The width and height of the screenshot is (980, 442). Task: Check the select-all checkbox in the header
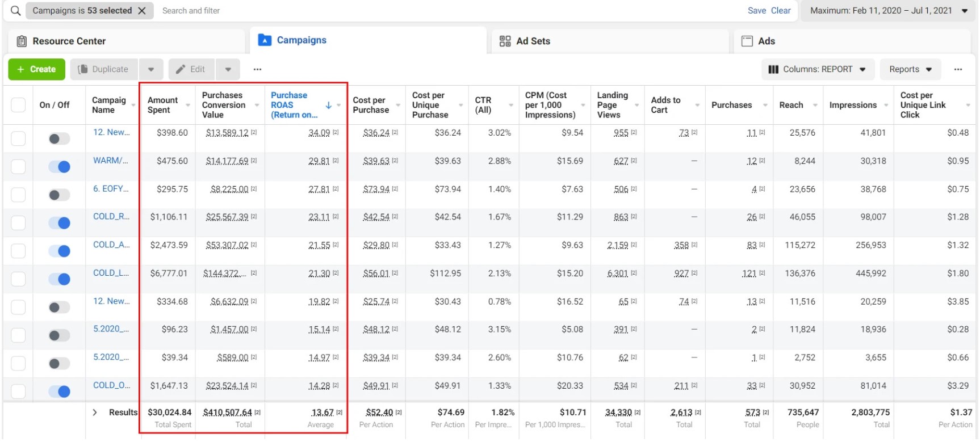(18, 105)
